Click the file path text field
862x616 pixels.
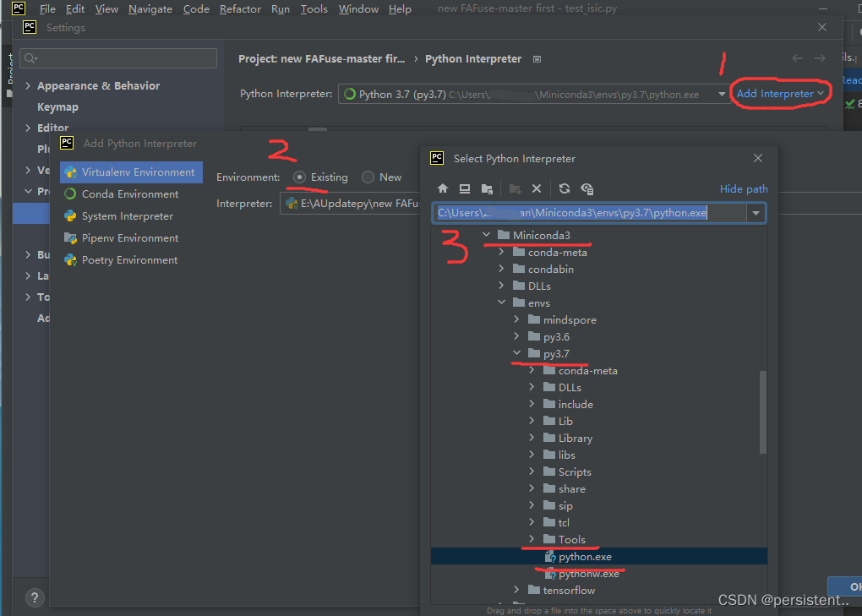click(x=590, y=213)
